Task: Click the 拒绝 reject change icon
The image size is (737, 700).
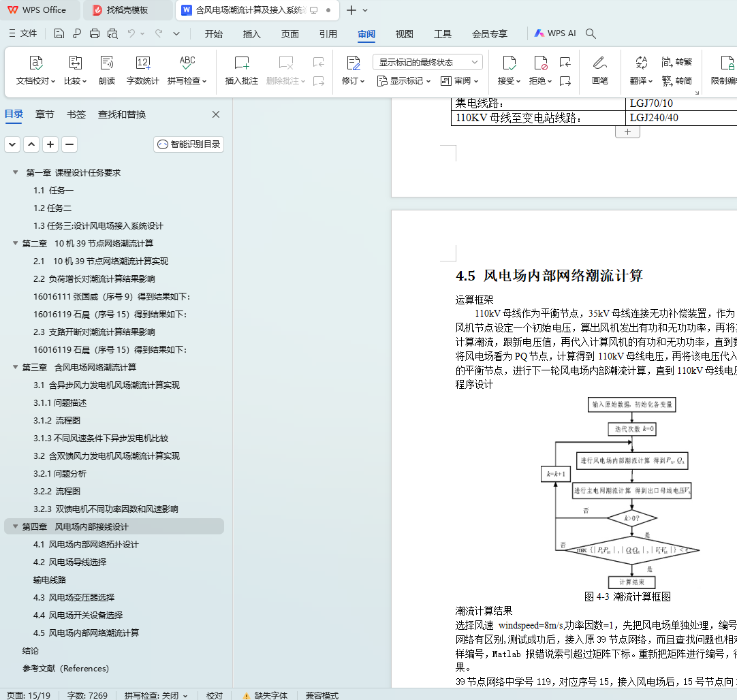Action: pyautogui.click(x=541, y=63)
